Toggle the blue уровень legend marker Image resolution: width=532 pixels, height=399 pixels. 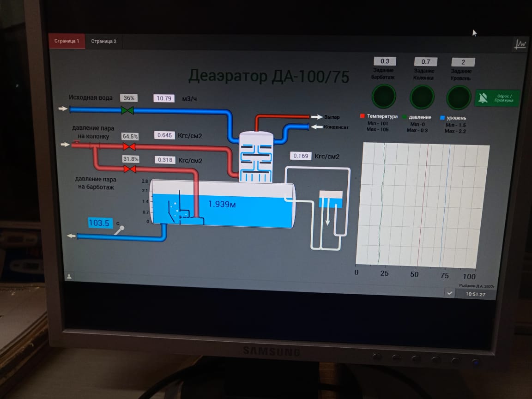coord(442,118)
